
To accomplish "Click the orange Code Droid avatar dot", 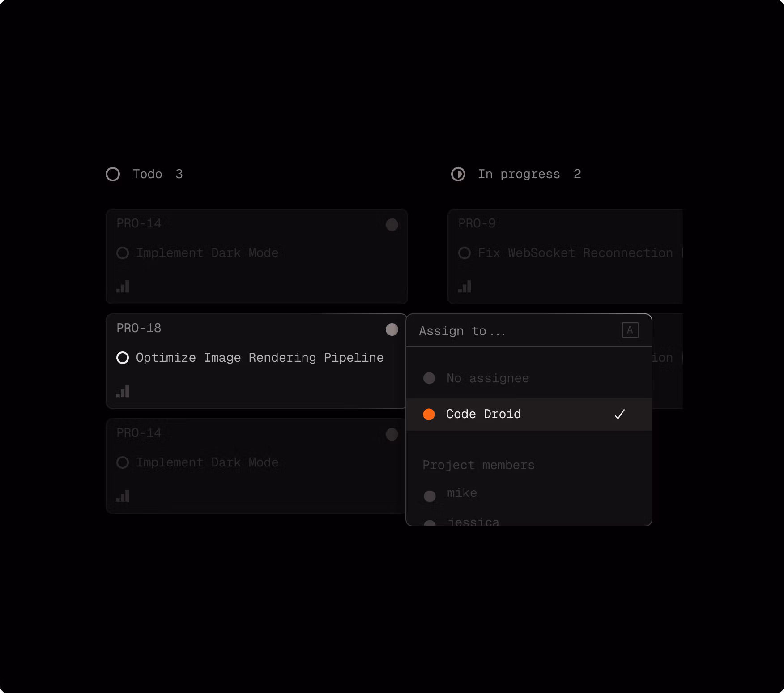I will 429,415.
